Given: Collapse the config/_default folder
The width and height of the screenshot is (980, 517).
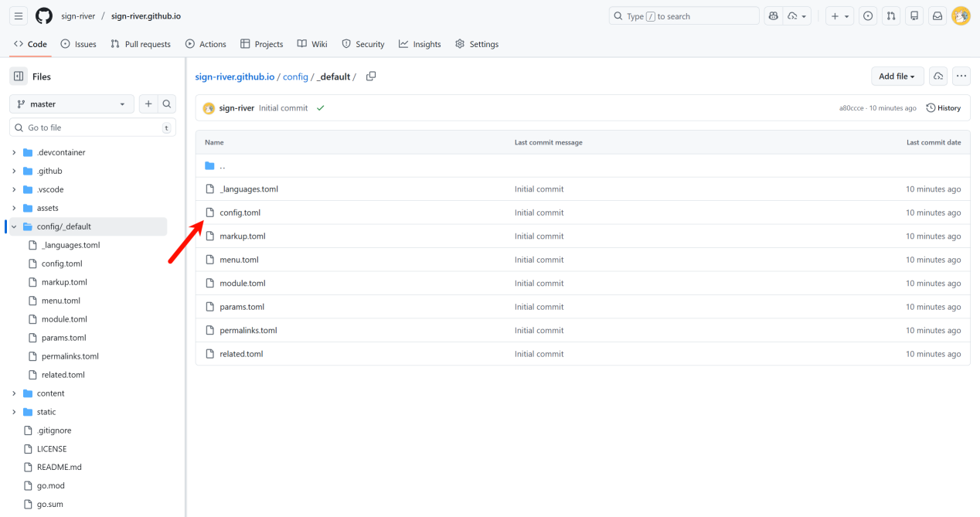Looking at the screenshot, I should tap(14, 227).
